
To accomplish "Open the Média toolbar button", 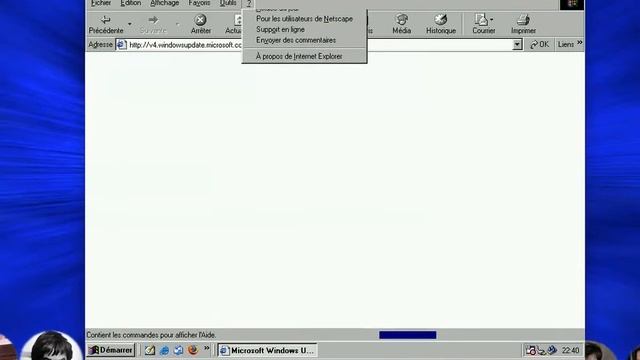I will 402,24.
